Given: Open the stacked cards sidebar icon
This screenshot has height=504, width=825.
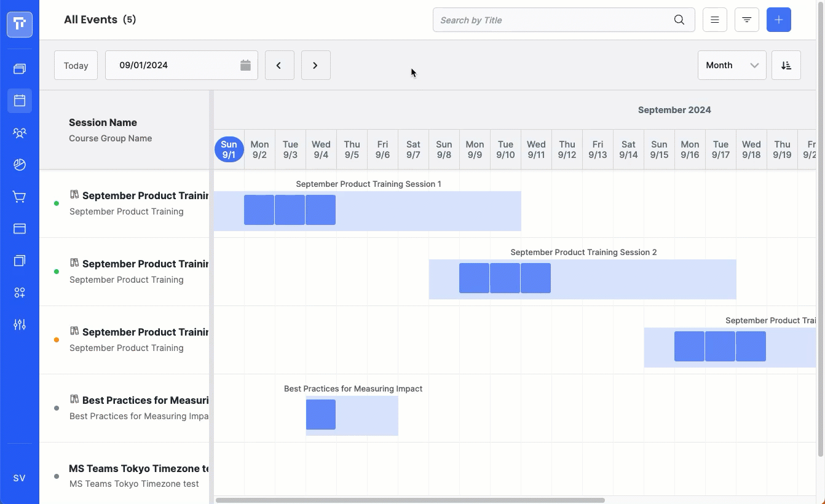Looking at the screenshot, I should pos(20,69).
